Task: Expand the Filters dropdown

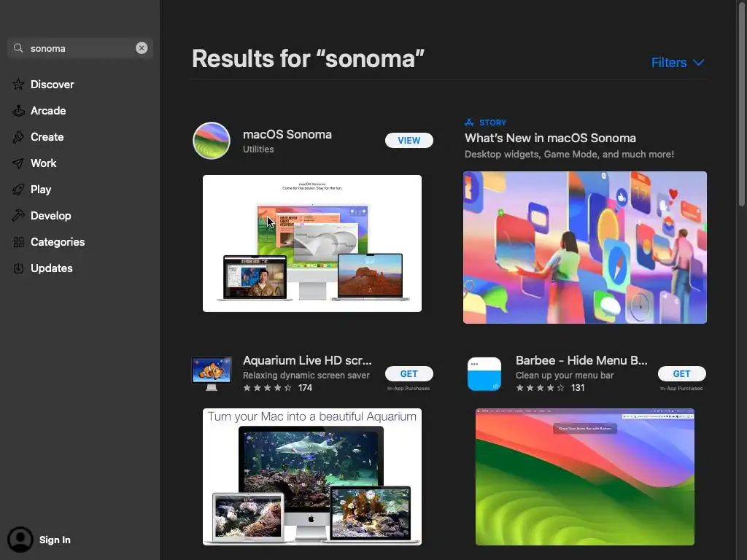Action: coord(678,63)
